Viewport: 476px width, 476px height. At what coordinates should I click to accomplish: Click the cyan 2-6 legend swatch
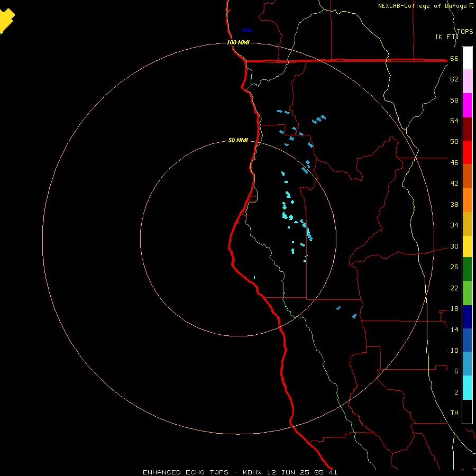[467, 388]
